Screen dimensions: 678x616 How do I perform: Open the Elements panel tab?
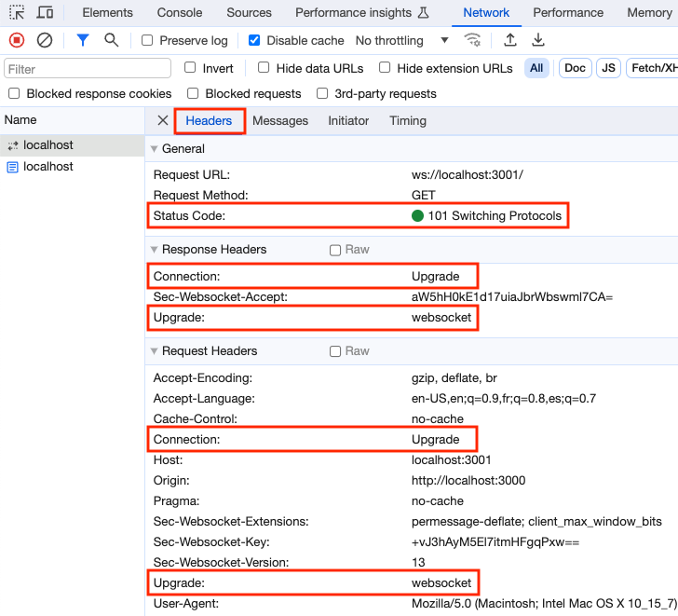click(x=108, y=12)
